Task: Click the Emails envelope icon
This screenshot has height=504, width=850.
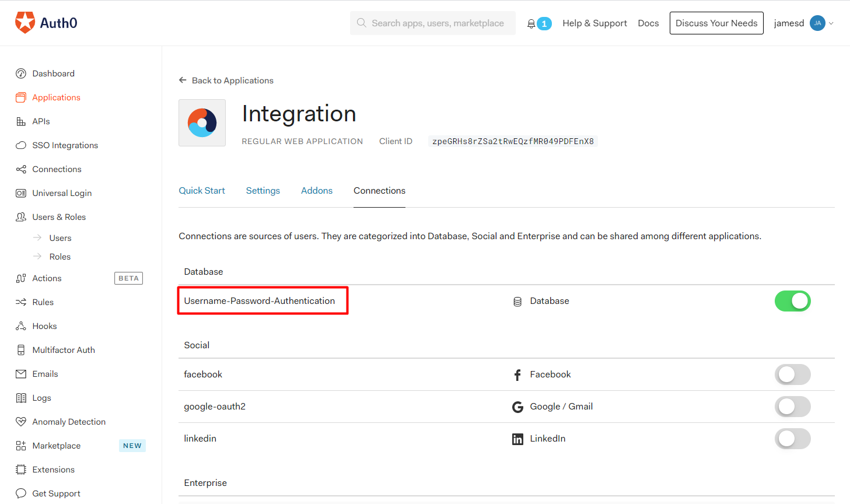Action: pos(21,374)
